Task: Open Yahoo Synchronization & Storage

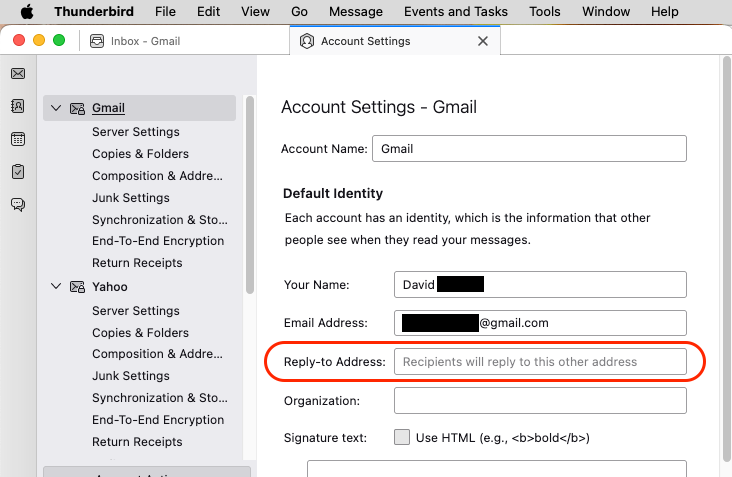Action: pos(160,398)
